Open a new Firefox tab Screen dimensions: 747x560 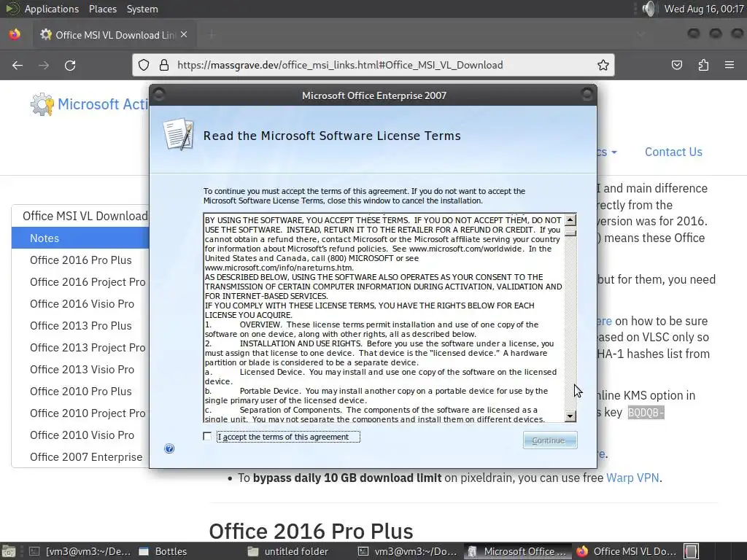212,35
